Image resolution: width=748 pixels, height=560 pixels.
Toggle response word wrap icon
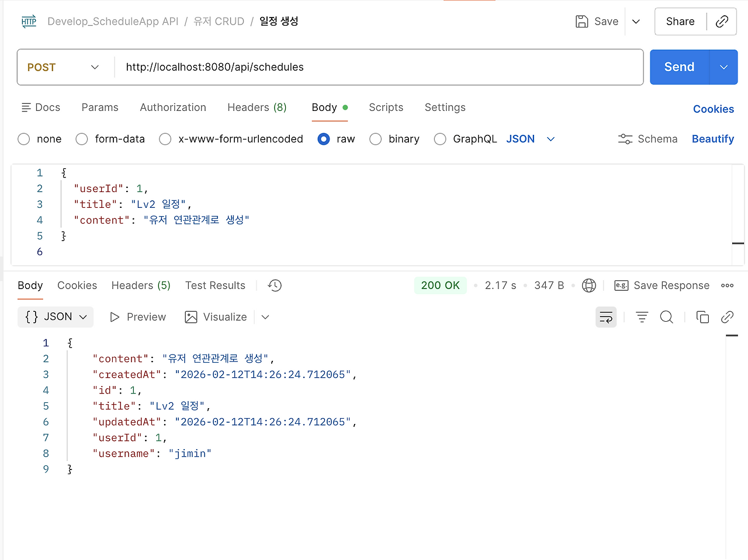[606, 317]
